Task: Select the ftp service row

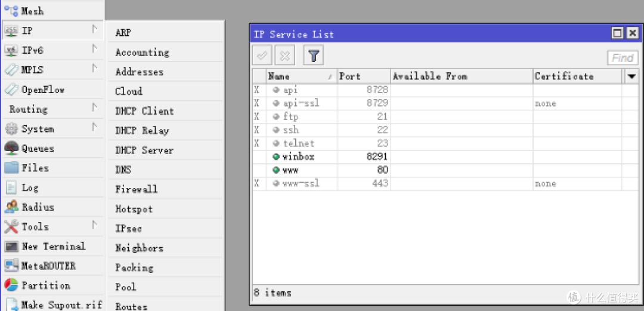Action: point(445,117)
